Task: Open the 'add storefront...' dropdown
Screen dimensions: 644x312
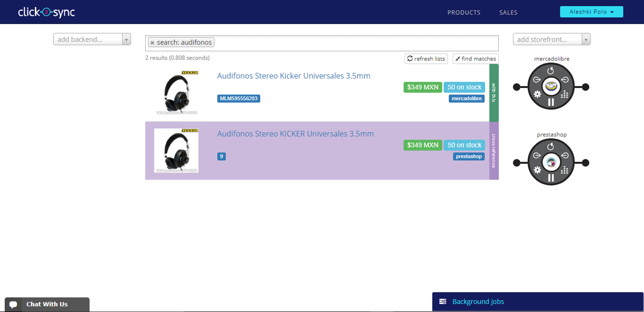Action: point(552,39)
